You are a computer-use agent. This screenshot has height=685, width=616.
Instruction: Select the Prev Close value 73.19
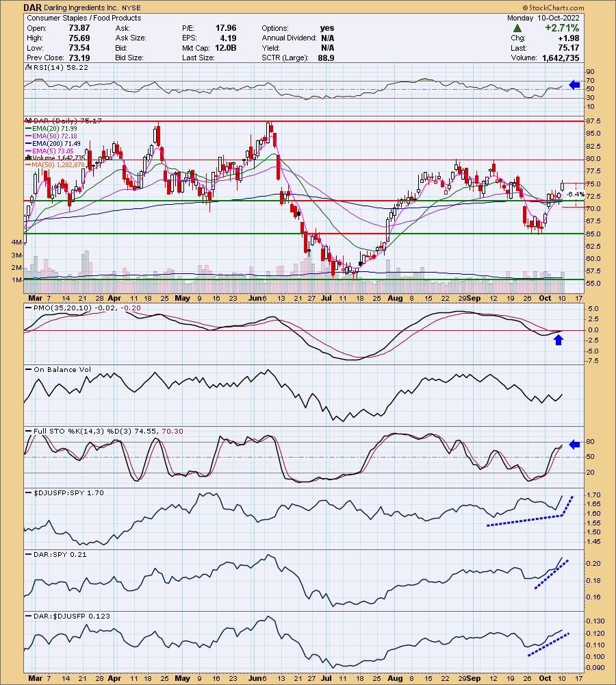click(79, 58)
